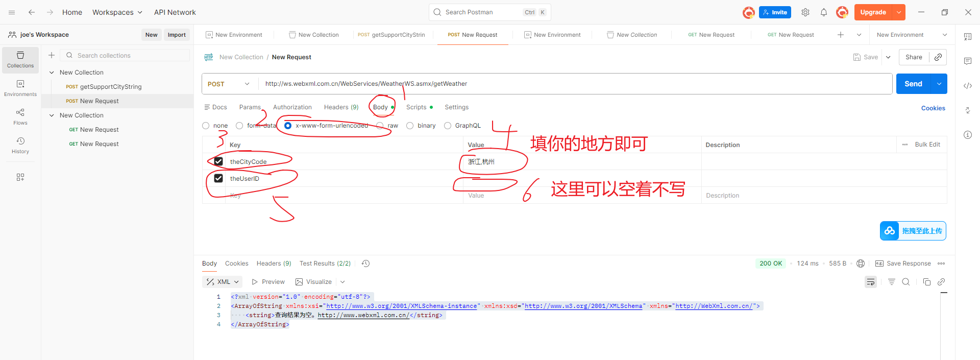This screenshot has height=360, width=980.
Task: Click the search response magnifier icon
Action: tap(906, 282)
